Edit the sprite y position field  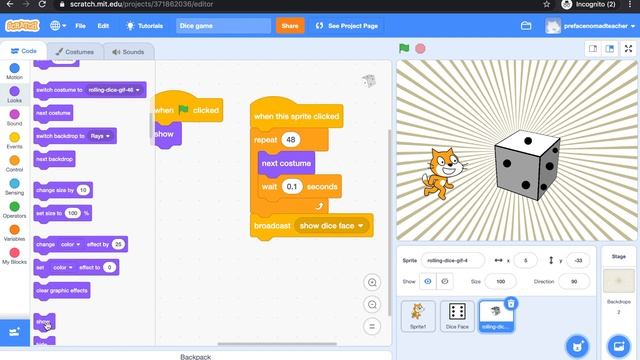tap(578, 260)
